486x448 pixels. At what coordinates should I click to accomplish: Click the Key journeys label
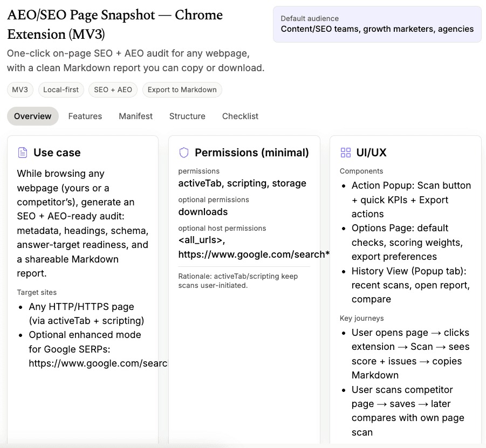362,318
